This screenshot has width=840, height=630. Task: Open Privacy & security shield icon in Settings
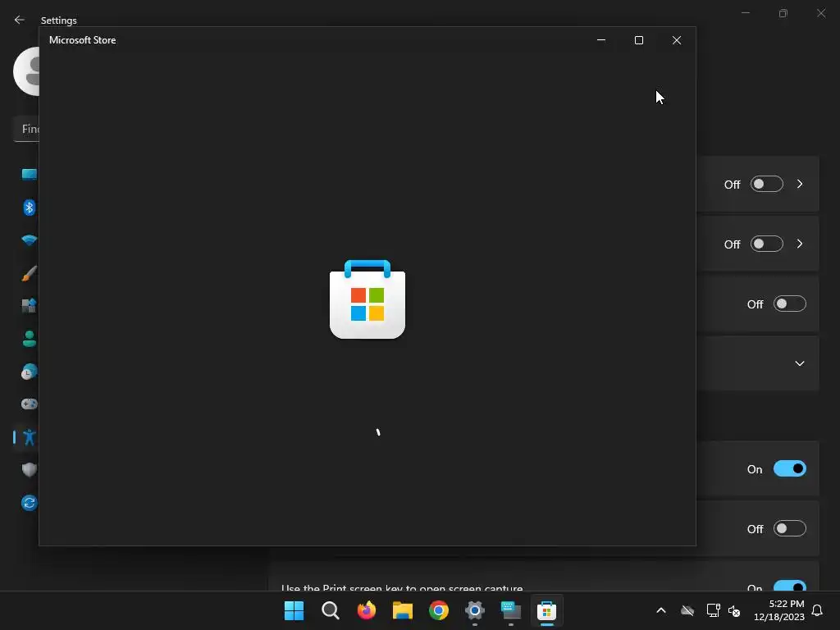point(30,470)
